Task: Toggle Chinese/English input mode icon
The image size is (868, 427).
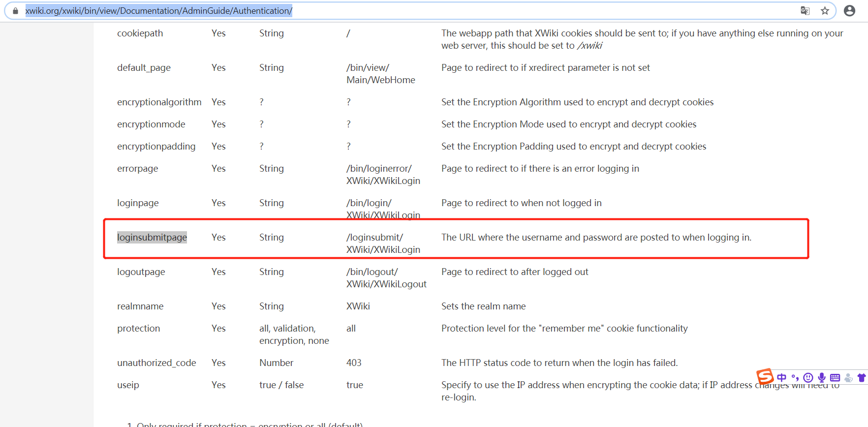Action: pos(782,378)
